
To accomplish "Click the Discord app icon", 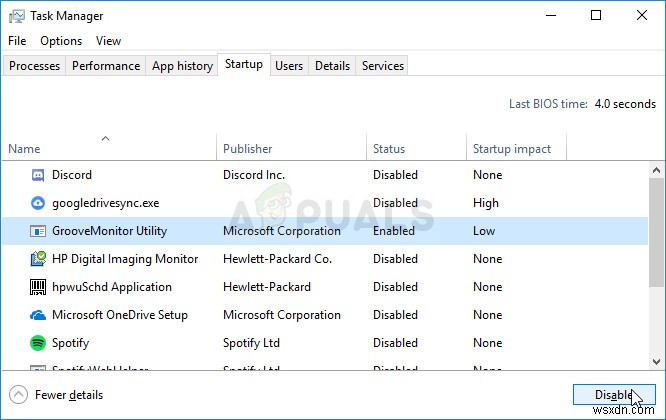I will tap(38, 175).
